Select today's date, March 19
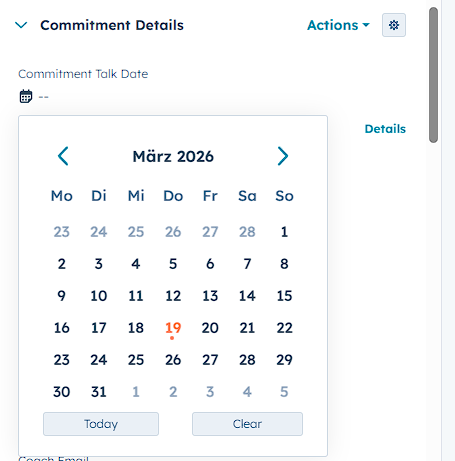 173,328
